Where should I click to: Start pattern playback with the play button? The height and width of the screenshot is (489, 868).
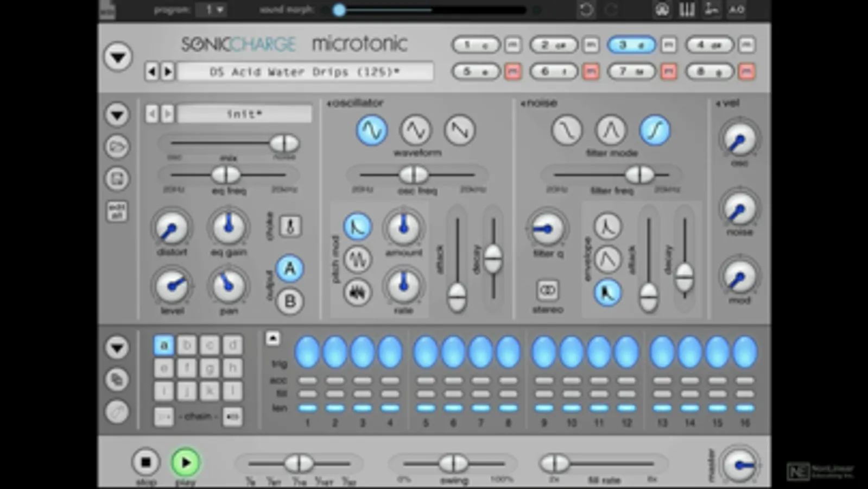coord(186,462)
